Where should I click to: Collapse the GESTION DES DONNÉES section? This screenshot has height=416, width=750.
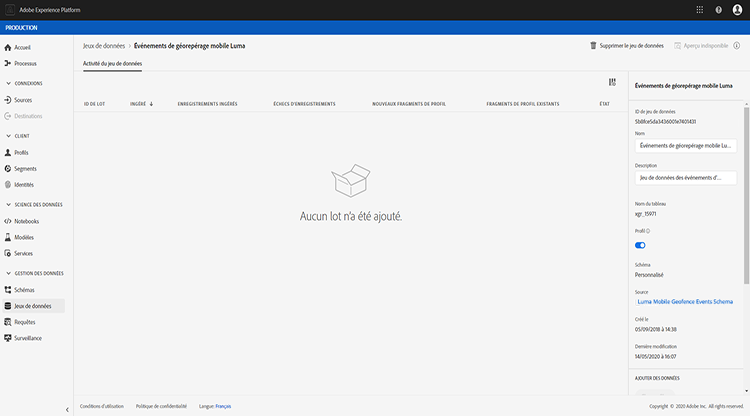coord(8,274)
